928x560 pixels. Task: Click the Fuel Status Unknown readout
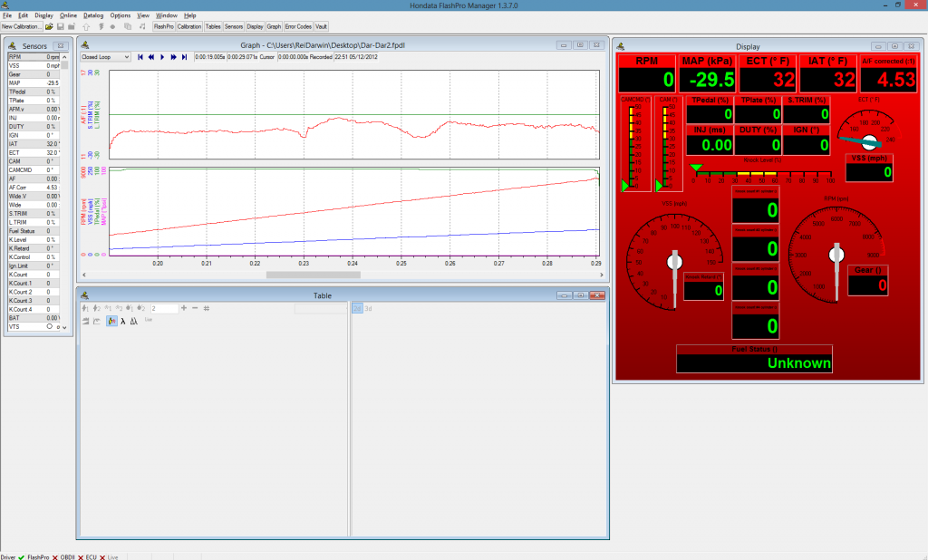(754, 359)
